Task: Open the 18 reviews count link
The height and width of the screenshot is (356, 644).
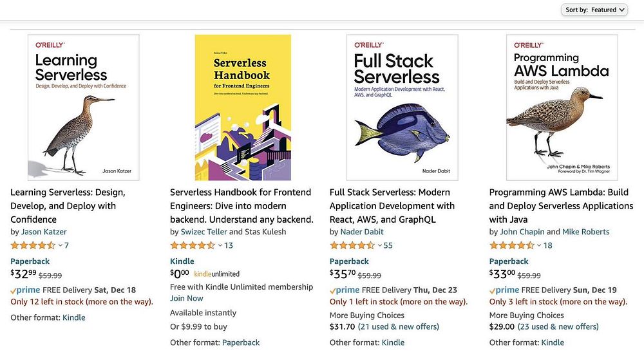Action: 547,245
